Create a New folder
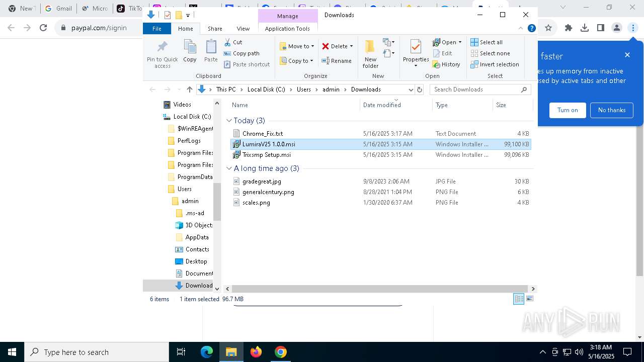This screenshot has width=644, height=362. tap(370, 54)
